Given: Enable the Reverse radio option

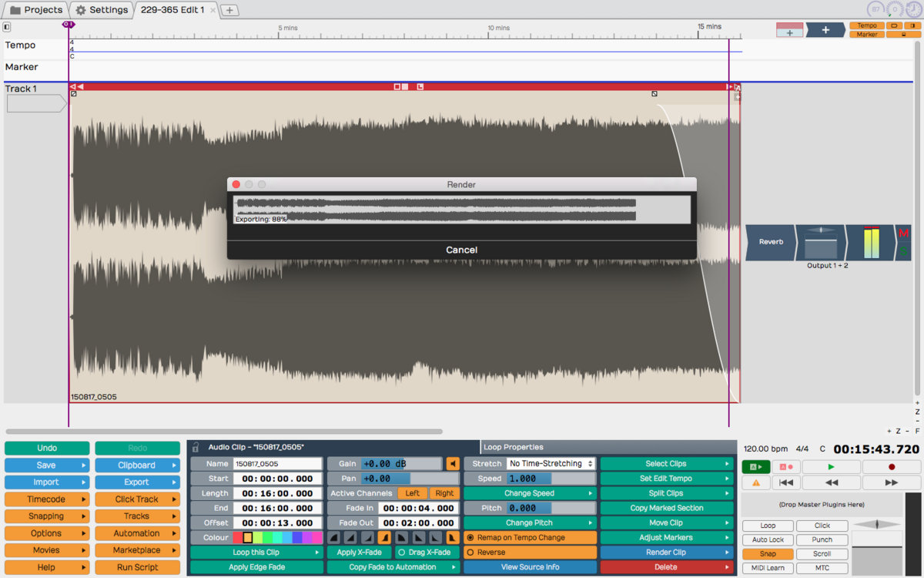Looking at the screenshot, I should (470, 553).
